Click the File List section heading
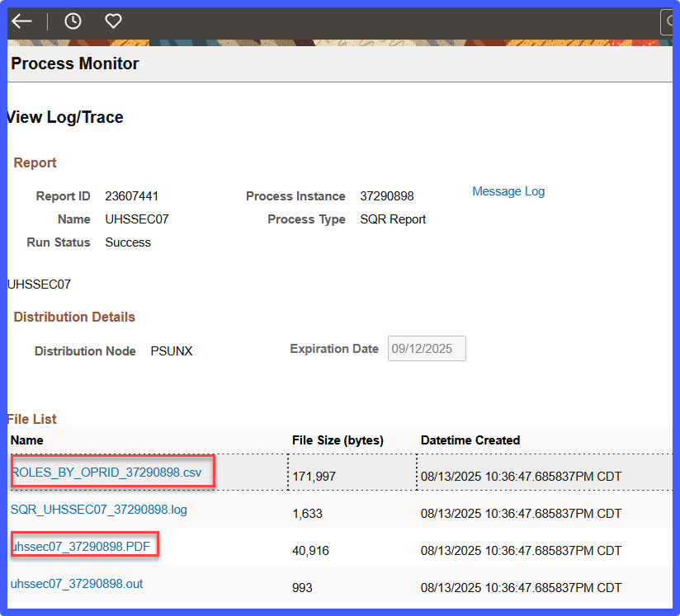Image resolution: width=680 pixels, height=616 pixels. (x=31, y=419)
